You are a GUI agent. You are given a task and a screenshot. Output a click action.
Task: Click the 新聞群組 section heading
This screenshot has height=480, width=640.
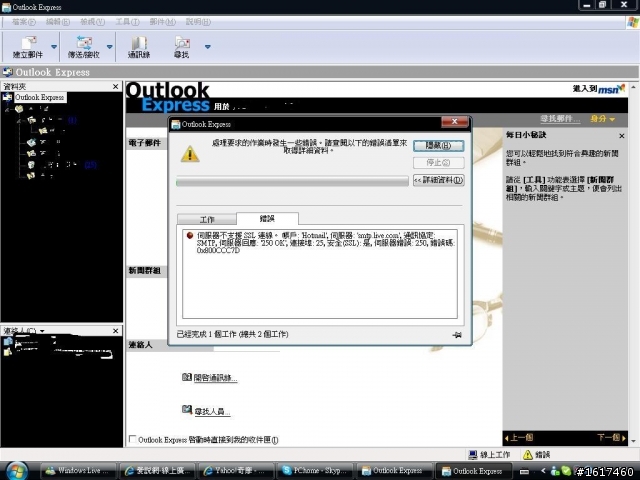(x=144, y=271)
